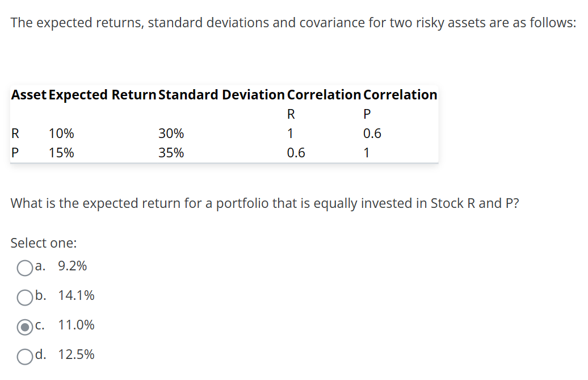Click the row label P in the table
The width and height of the screenshot is (588, 380).
15,152
